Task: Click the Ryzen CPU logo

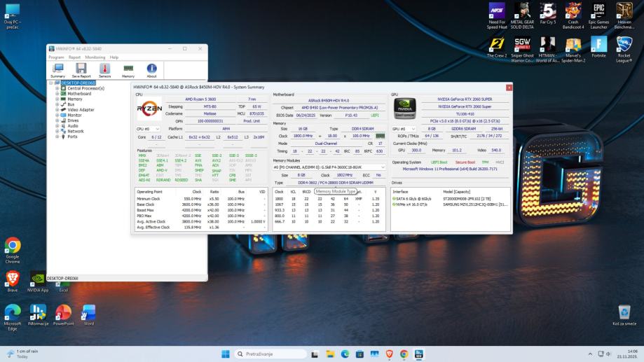Action: (x=149, y=108)
